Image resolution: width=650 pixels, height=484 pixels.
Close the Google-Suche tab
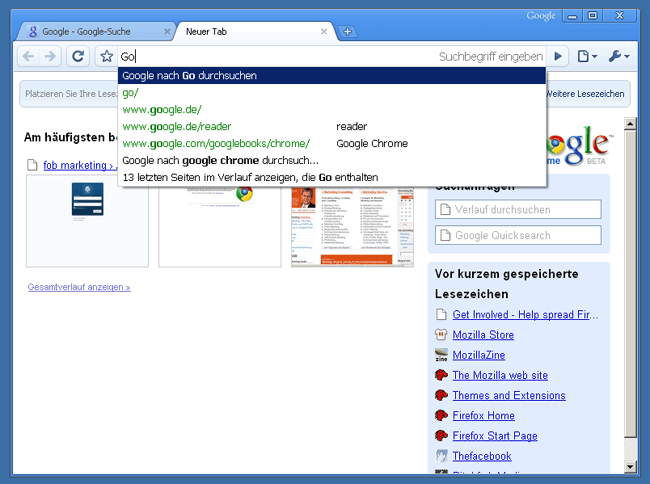coord(167,31)
